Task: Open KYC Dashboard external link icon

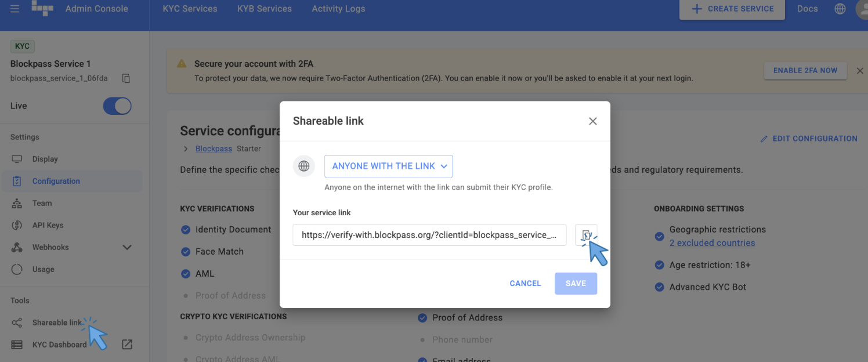Action: click(x=127, y=345)
